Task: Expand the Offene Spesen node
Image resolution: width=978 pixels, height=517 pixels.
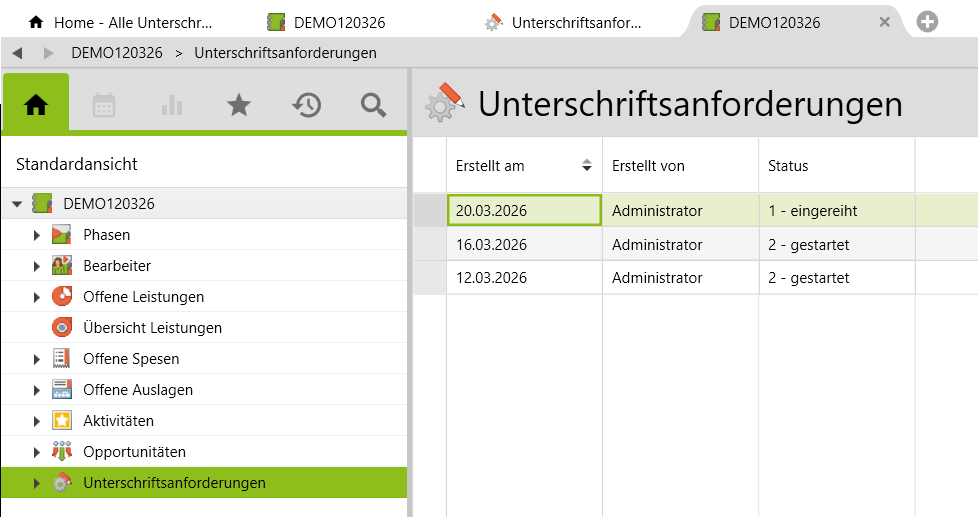Action: click(37, 359)
